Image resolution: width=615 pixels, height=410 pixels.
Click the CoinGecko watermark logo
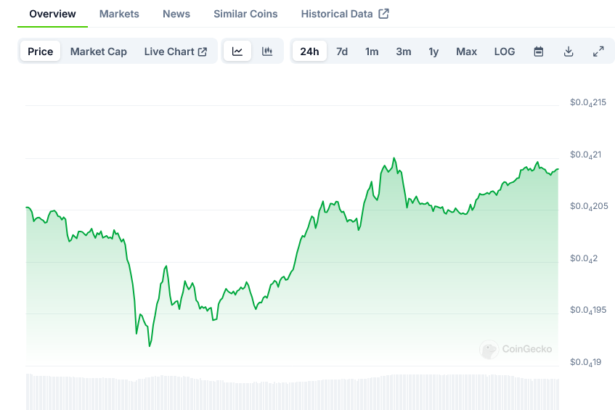coord(488,350)
